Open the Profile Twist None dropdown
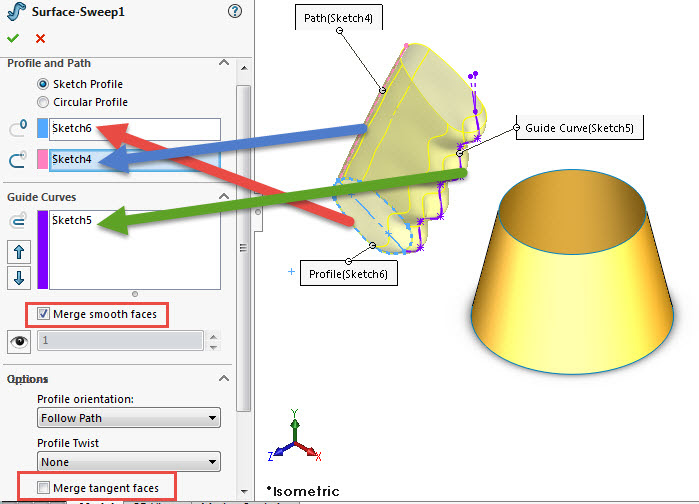Screen dimensions: 699x504 tap(129, 462)
